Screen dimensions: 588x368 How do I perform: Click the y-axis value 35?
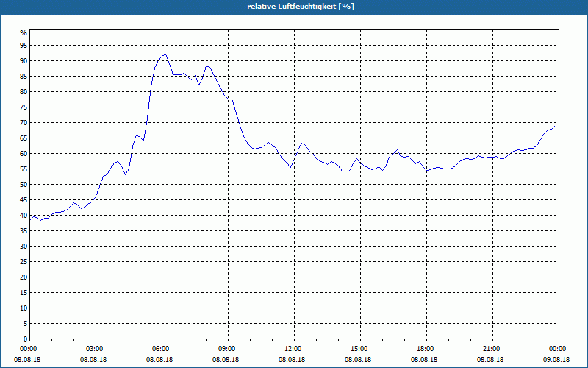24,231
